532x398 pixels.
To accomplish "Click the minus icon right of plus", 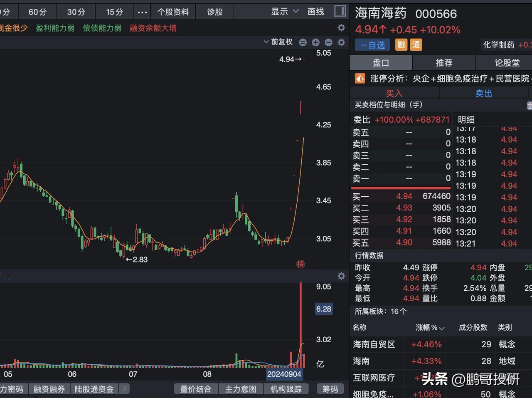I will pos(328,42).
